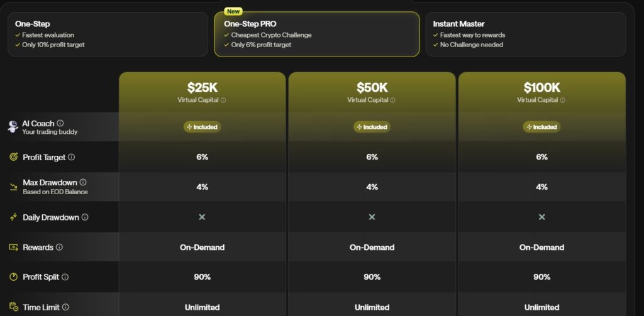Click the Included badge under $100K
Image resolution: width=644 pixels, height=316 pixels.
pos(541,127)
